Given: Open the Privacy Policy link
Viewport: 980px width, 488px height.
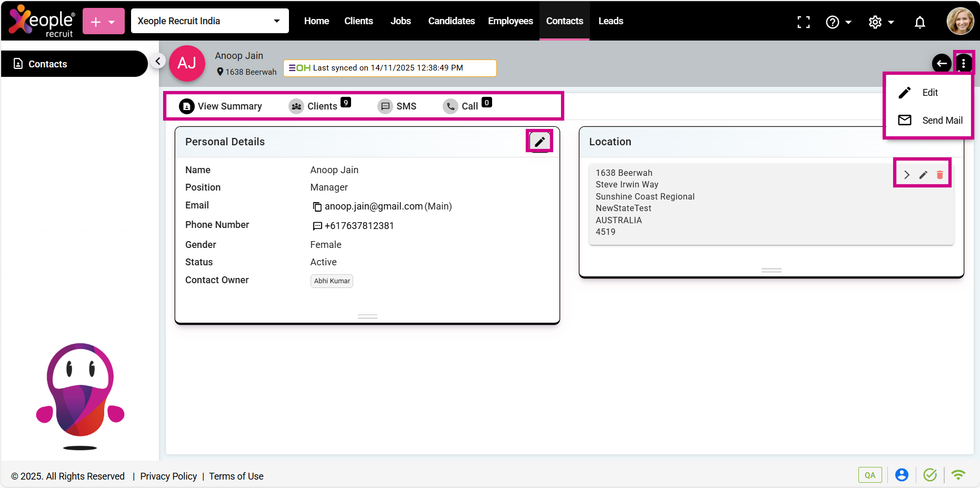Looking at the screenshot, I should click(168, 476).
